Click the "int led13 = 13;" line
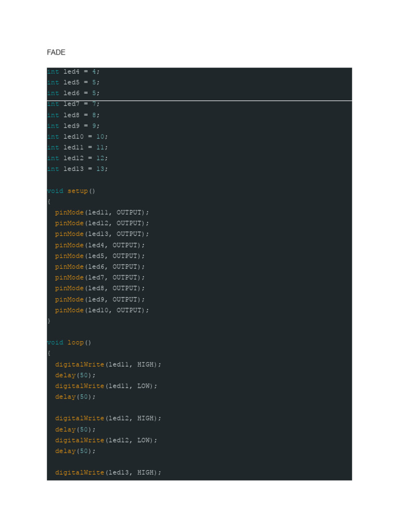Screen dimensions: 399x532 pyautogui.click(x=77, y=169)
